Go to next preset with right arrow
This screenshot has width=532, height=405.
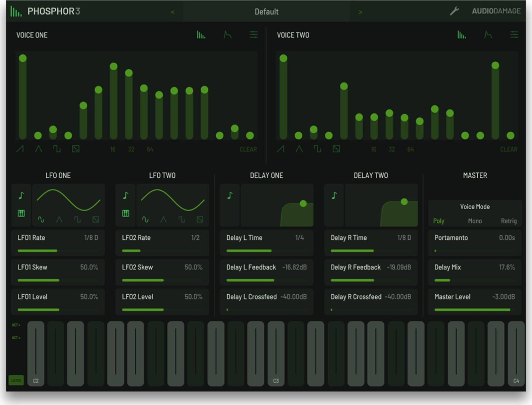click(x=360, y=12)
